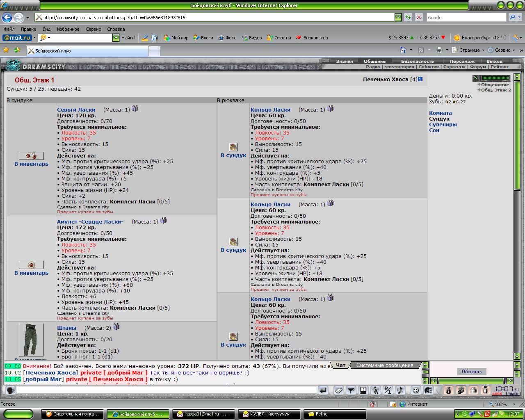Image resolution: width=525 pixels, height=420 pixels.
Task: Click the skull icon left of chat input
Action: tap(11, 390)
